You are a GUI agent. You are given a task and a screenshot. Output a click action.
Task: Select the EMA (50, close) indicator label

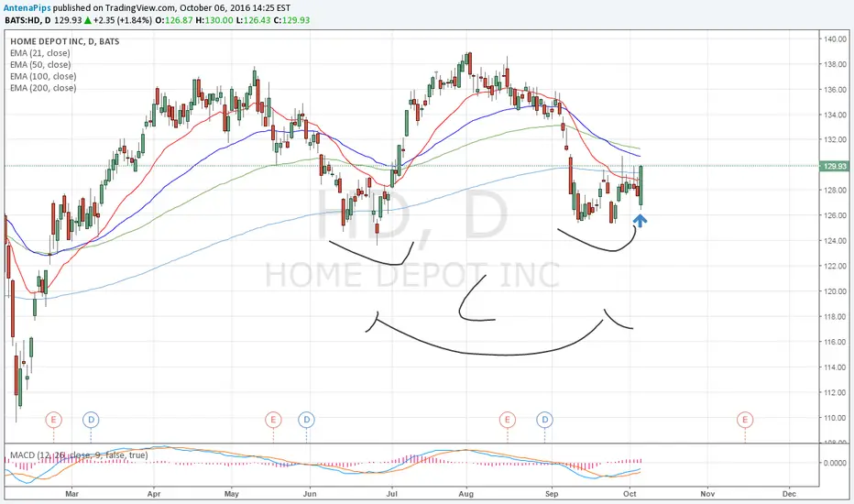[40, 64]
